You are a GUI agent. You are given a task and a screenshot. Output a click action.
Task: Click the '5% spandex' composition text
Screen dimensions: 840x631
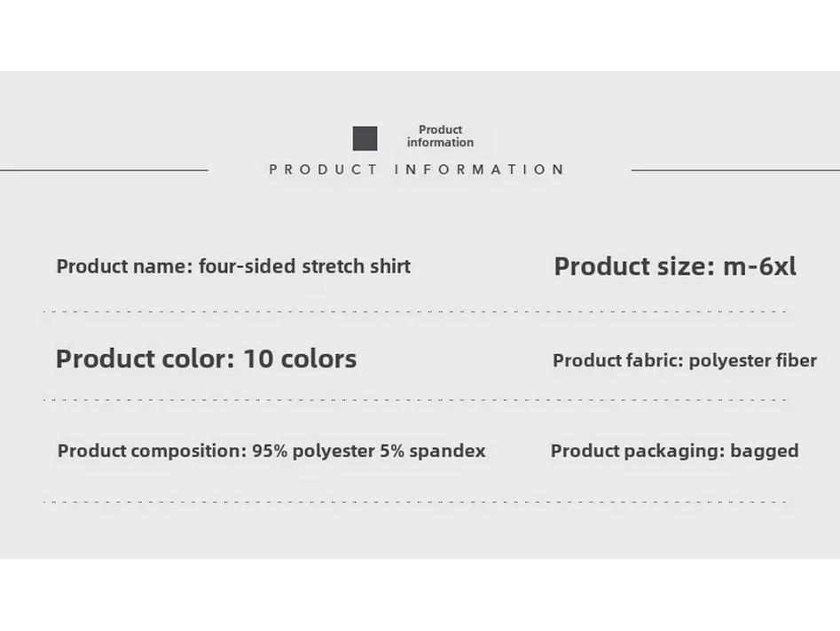pos(433,451)
